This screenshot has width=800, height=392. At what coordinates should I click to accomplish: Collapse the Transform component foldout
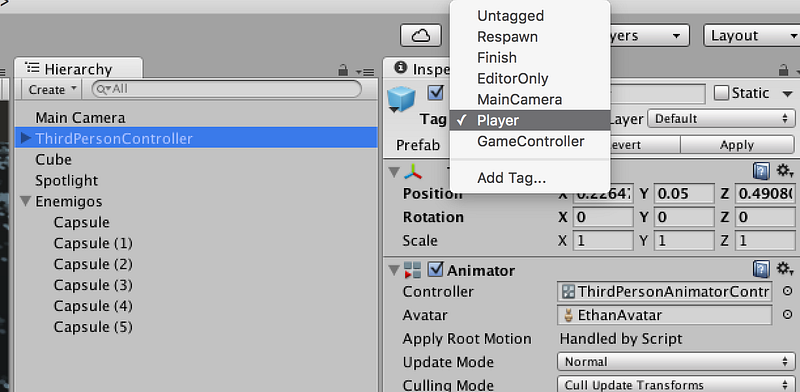point(393,172)
